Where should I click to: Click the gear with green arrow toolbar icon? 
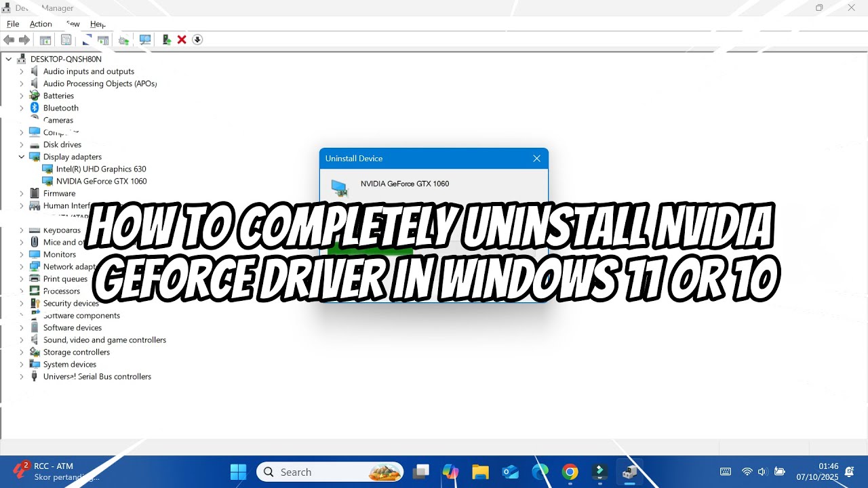[x=123, y=40]
